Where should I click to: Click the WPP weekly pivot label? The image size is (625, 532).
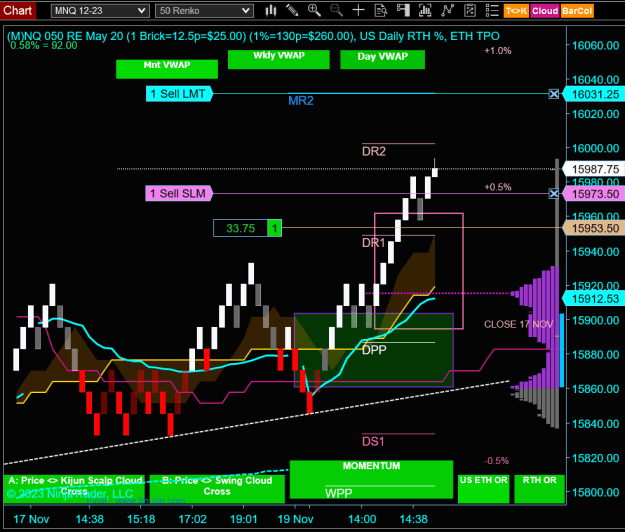(339, 493)
